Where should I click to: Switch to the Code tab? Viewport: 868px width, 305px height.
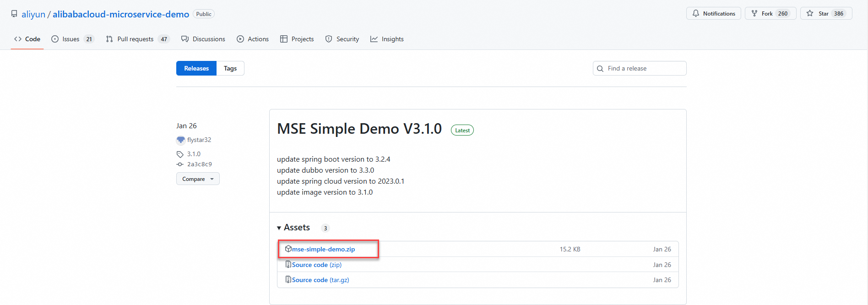(x=27, y=39)
